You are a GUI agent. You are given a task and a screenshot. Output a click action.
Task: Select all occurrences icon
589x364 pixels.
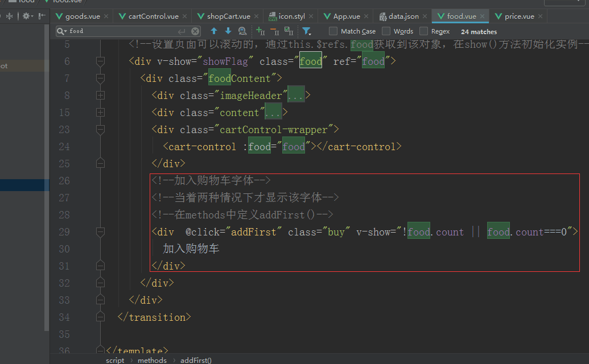click(x=289, y=31)
